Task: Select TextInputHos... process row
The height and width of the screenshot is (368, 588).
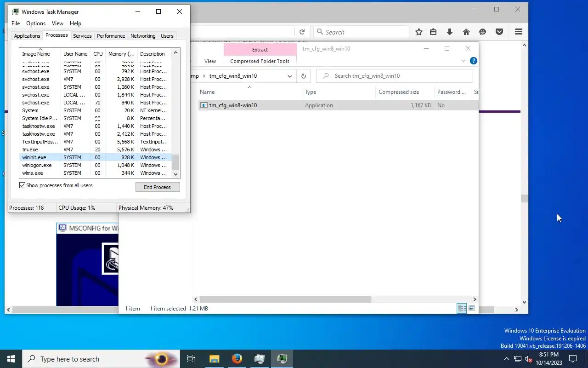Action: point(95,142)
